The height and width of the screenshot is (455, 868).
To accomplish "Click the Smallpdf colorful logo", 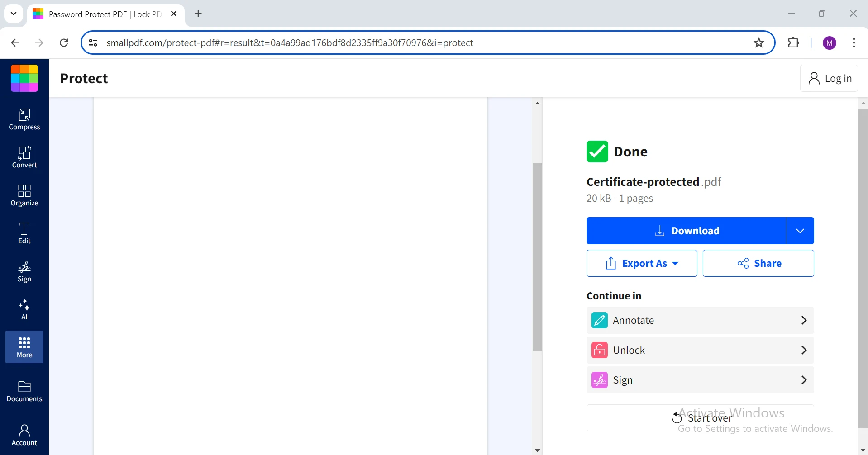I will [24, 78].
